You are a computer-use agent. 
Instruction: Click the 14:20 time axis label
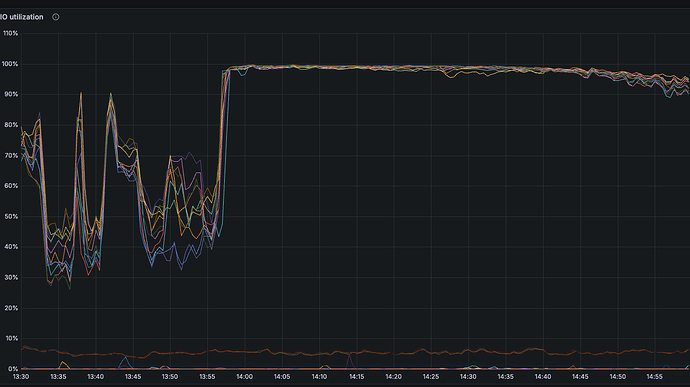(393, 377)
